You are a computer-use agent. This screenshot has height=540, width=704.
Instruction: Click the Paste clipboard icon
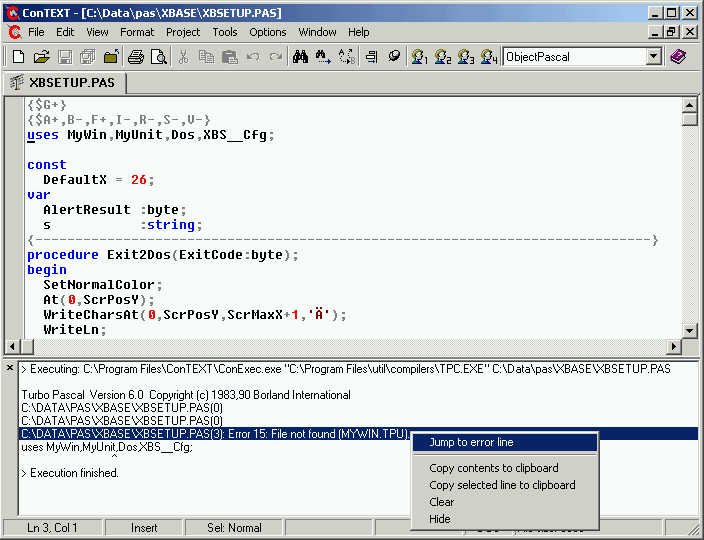tap(229, 57)
